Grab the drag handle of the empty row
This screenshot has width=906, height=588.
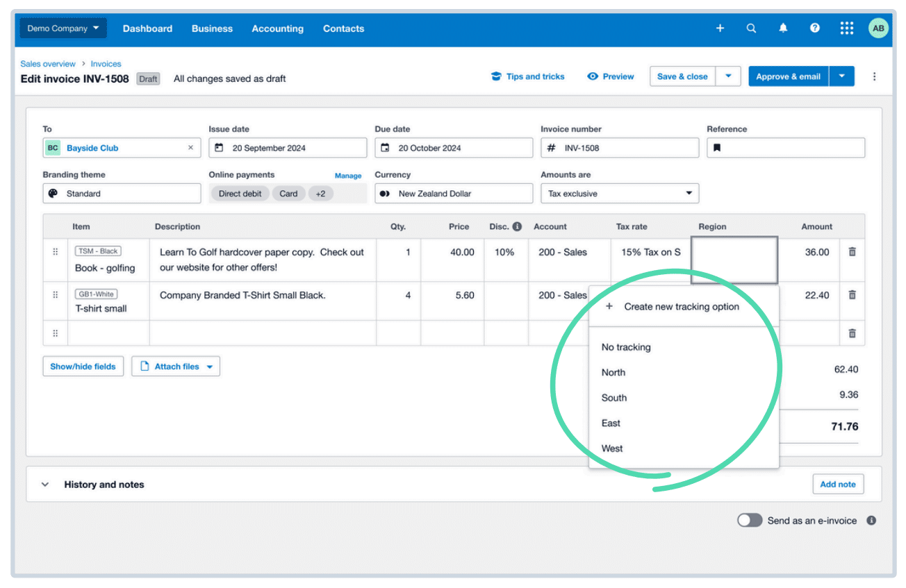click(56, 333)
